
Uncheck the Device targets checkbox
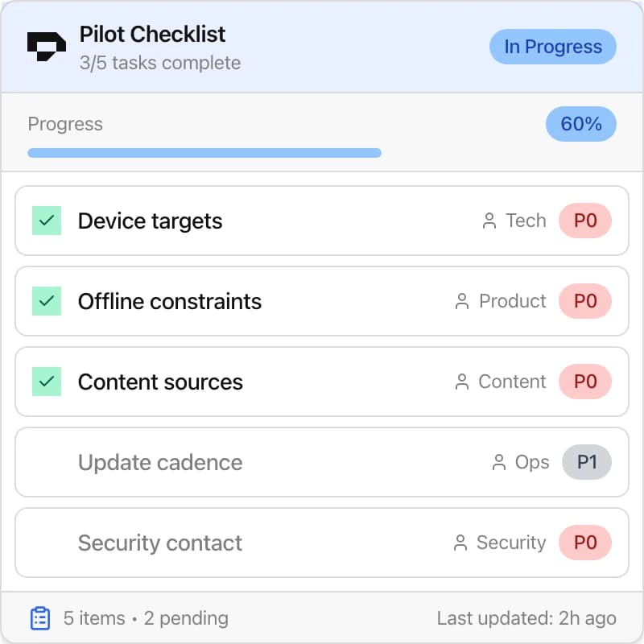pyautogui.click(x=46, y=221)
